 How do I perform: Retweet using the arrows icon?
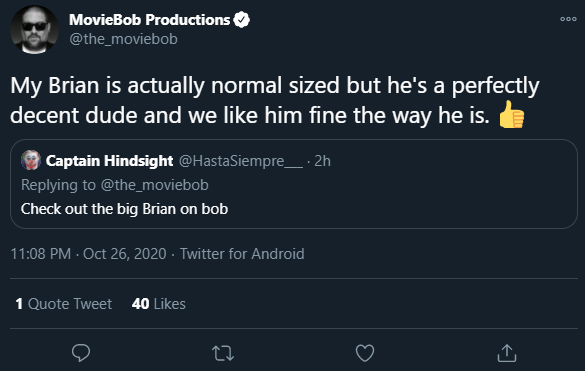click(x=223, y=353)
